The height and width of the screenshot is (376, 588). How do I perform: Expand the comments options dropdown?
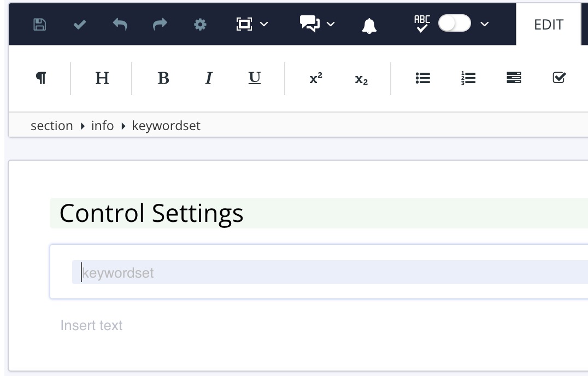click(x=331, y=24)
